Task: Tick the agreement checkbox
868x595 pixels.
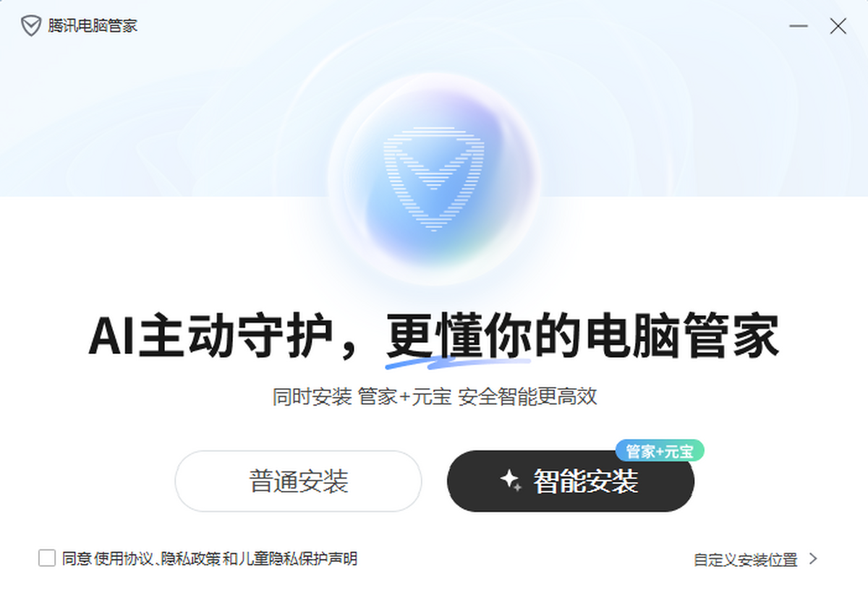Action: pos(47,558)
